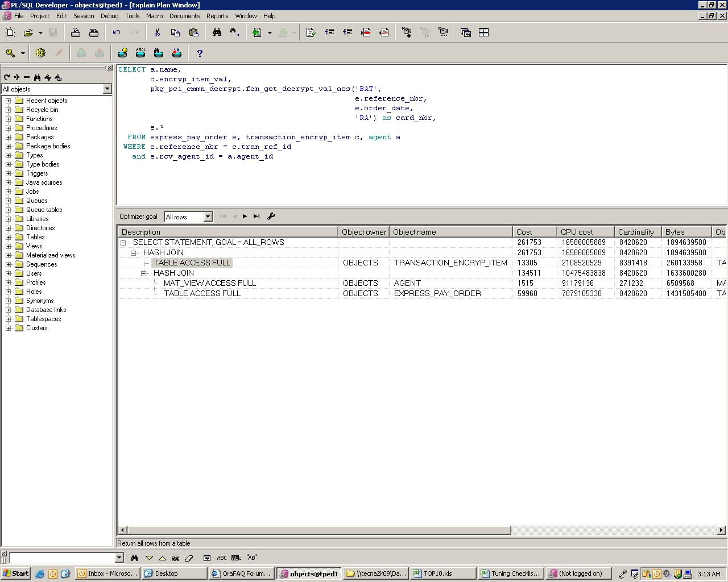Click the Execute gear icon
This screenshot has height=582, width=728.
tap(40, 53)
